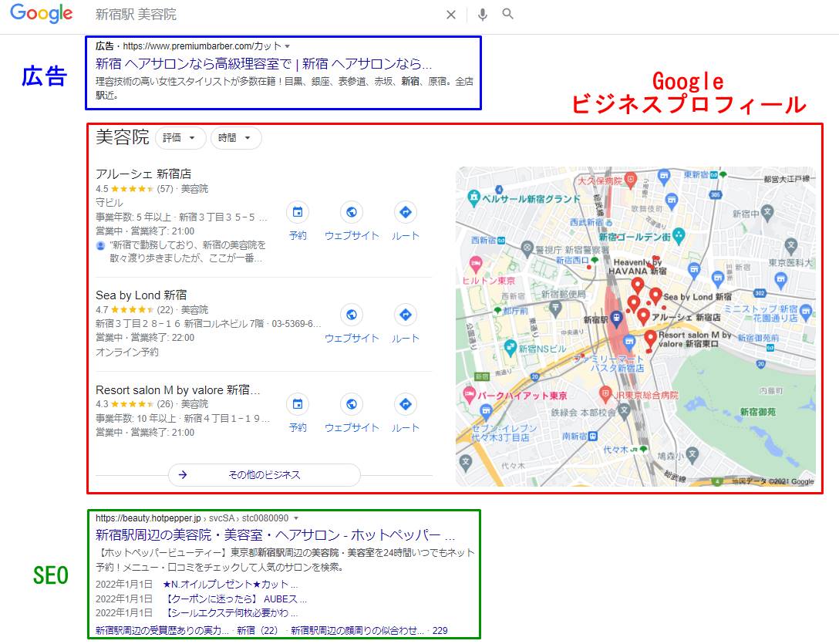The width and height of the screenshot is (839, 644).
Task: Open the Resort salon M by valore listing
Action: coord(177,389)
